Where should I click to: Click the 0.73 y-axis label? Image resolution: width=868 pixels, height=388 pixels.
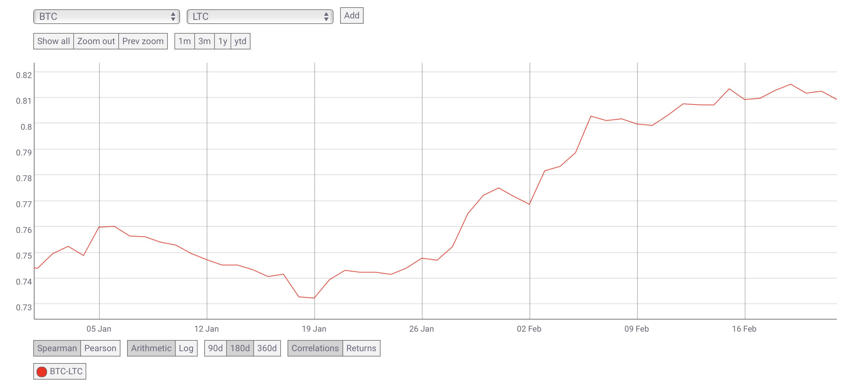coord(24,307)
